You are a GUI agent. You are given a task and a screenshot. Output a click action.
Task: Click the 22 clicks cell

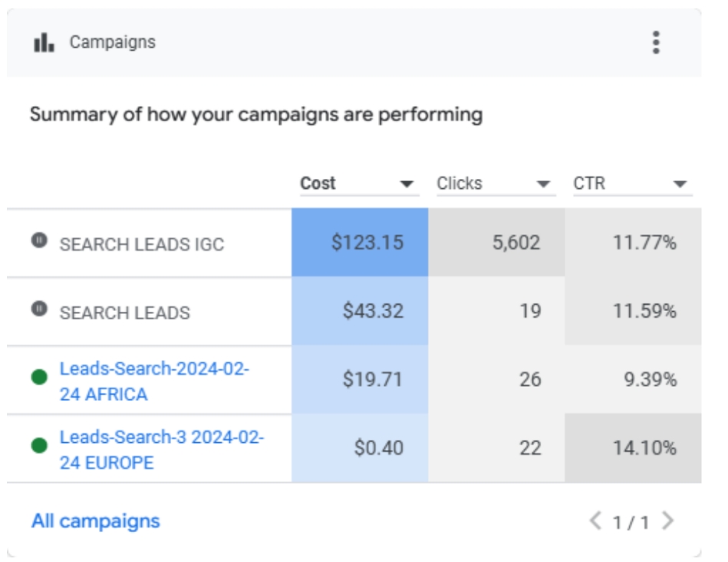[496, 448]
